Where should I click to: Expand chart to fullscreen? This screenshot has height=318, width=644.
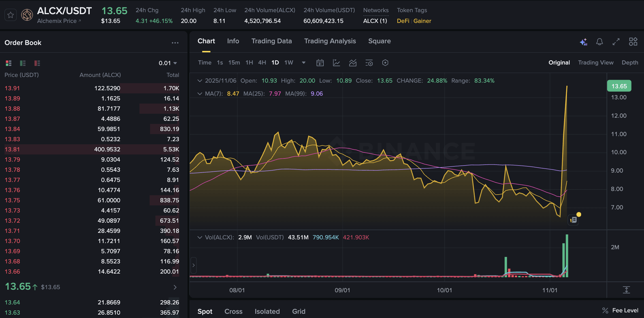(616, 42)
